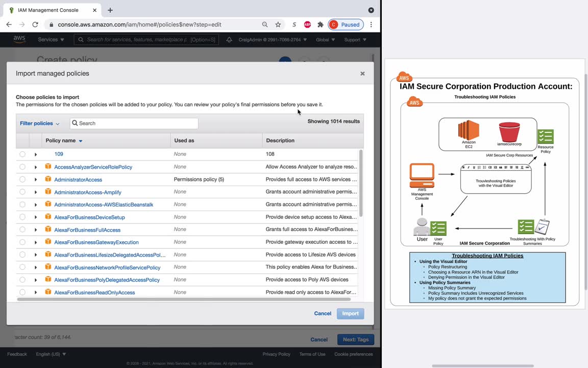Screen dimensions: 588x368
Task: Click the zoom magnifier icon in address bar
Action: pos(265,25)
